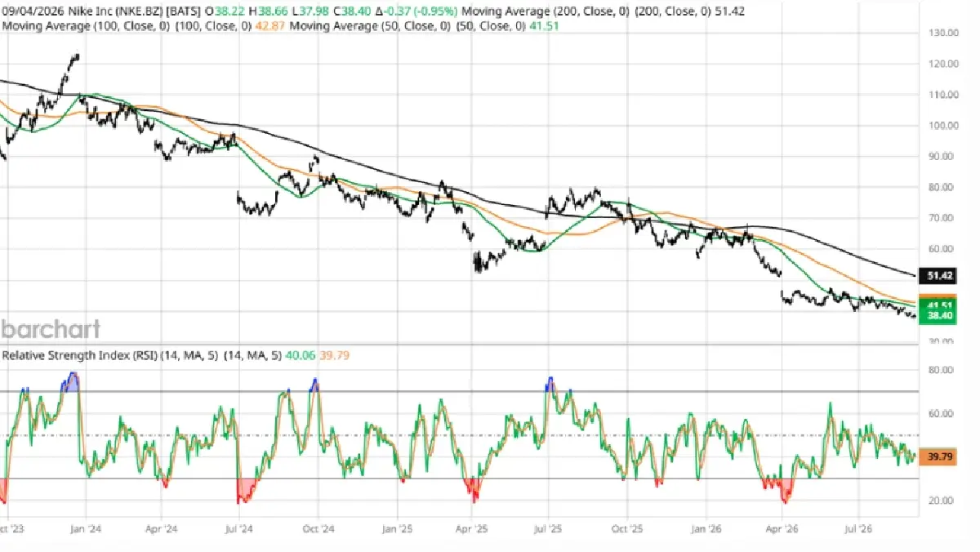Click the Oct '24 date axis label

coord(317,528)
